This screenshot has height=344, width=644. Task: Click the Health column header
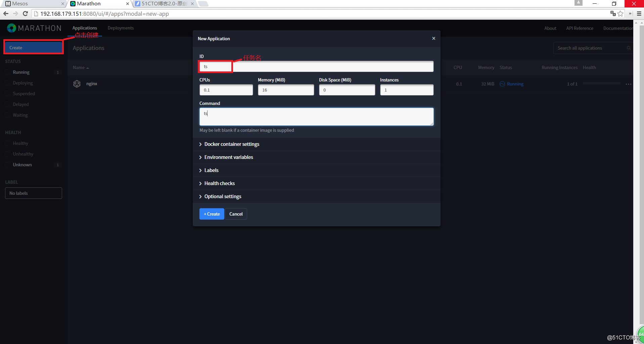(589, 68)
